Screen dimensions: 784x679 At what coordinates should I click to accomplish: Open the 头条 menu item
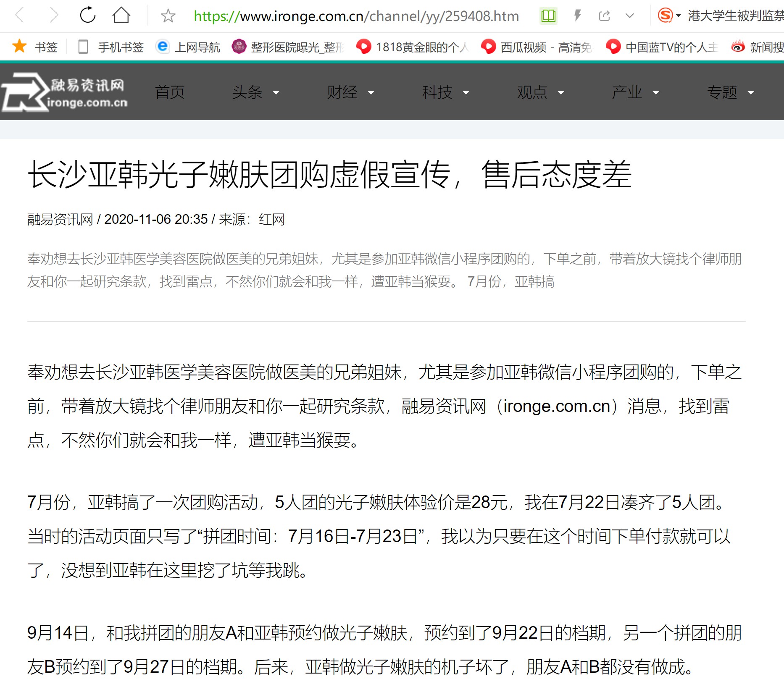point(247,92)
